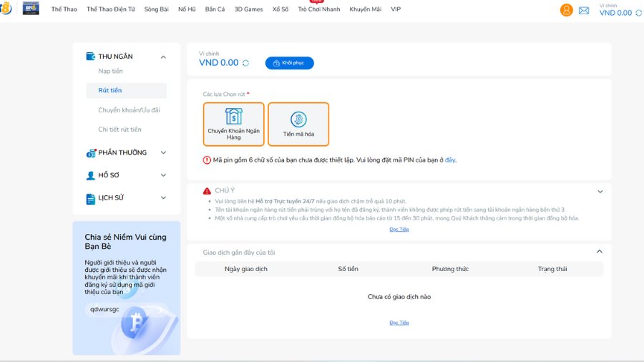This screenshot has width=644, height=362.
Task: Open Bắn Cá menu
Action: (215, 9)
